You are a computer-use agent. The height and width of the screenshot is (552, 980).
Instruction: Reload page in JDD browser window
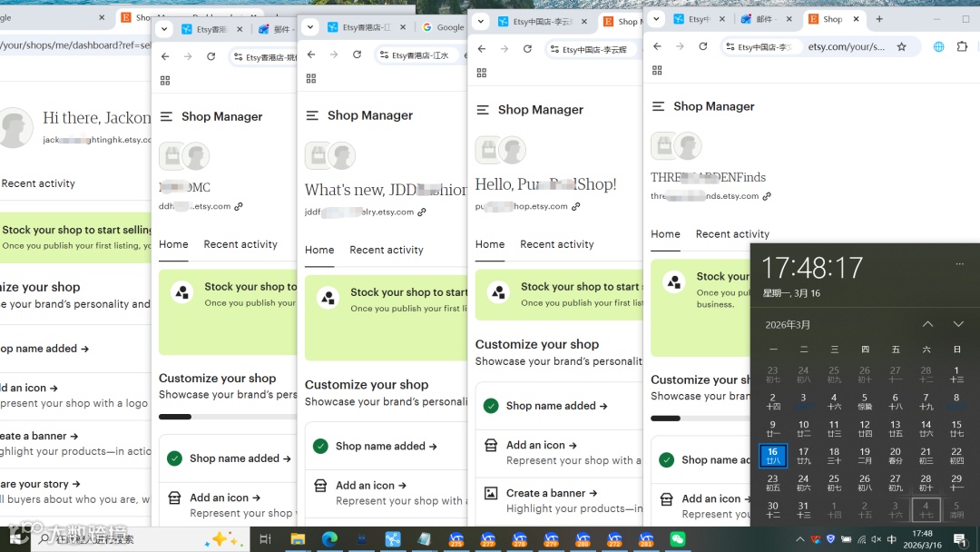coord(357,54)
